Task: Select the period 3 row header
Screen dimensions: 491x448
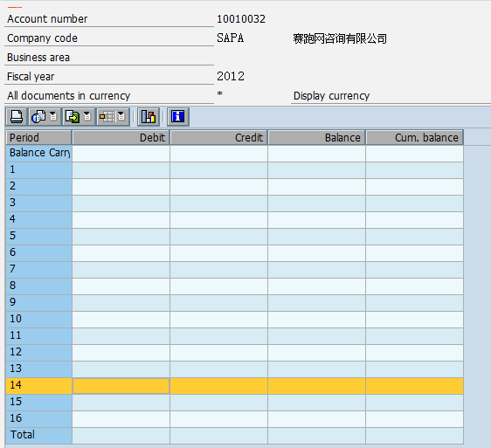Action: (x=38, y=203)
